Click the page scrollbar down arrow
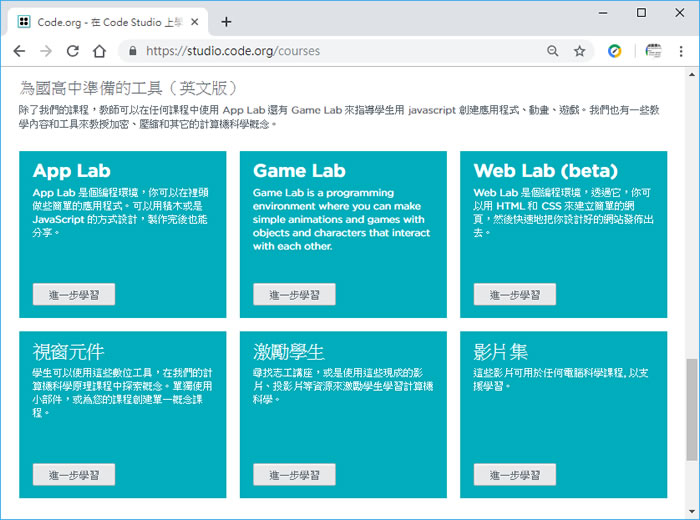The height and width of the screenshot is (520, 700). [x=692, y=512]
